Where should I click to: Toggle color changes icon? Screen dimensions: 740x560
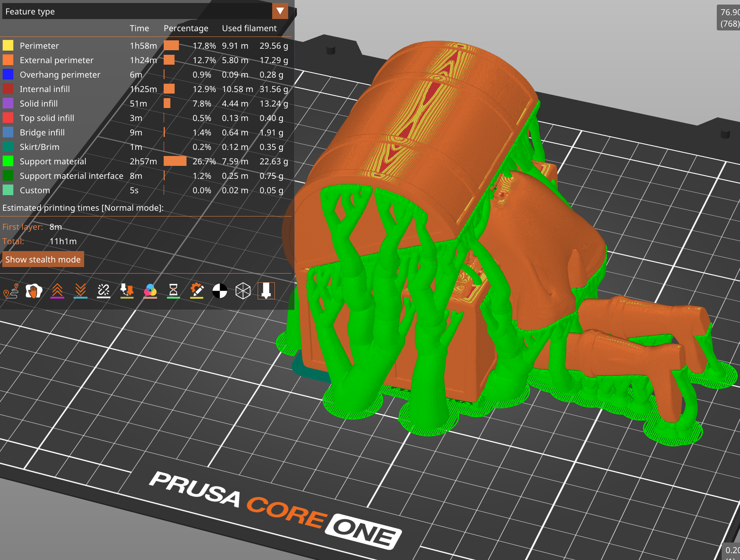(150, 291)
